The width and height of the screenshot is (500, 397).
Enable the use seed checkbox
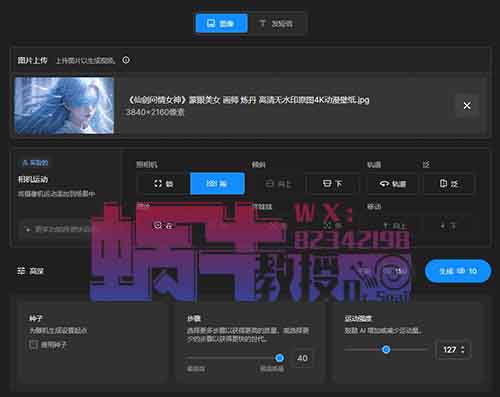(x=33, y=344)
